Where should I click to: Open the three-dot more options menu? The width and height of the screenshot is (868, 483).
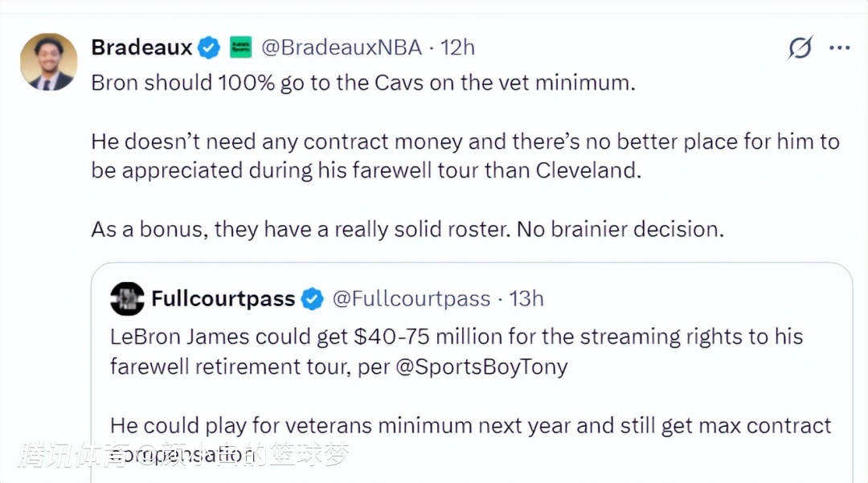click(x=839, y=48)
